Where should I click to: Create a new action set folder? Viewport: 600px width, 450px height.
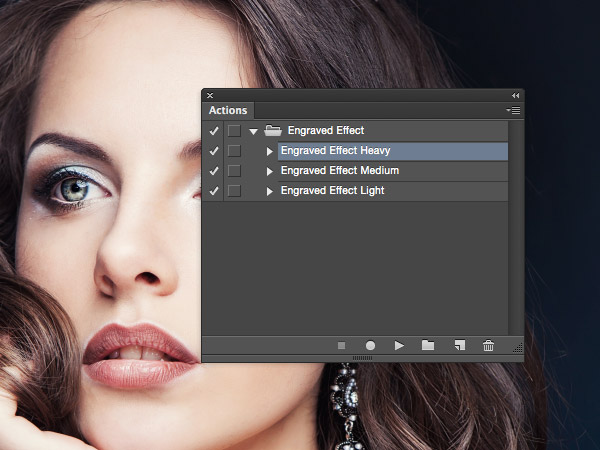[428, 346]
